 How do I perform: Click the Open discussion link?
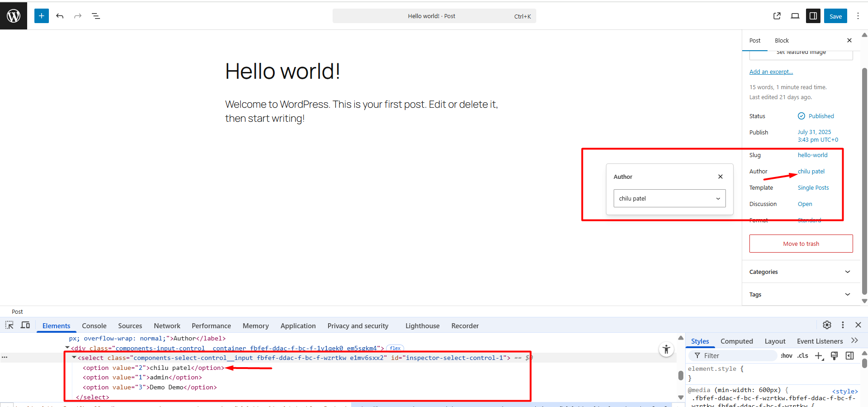pos(805,204)
